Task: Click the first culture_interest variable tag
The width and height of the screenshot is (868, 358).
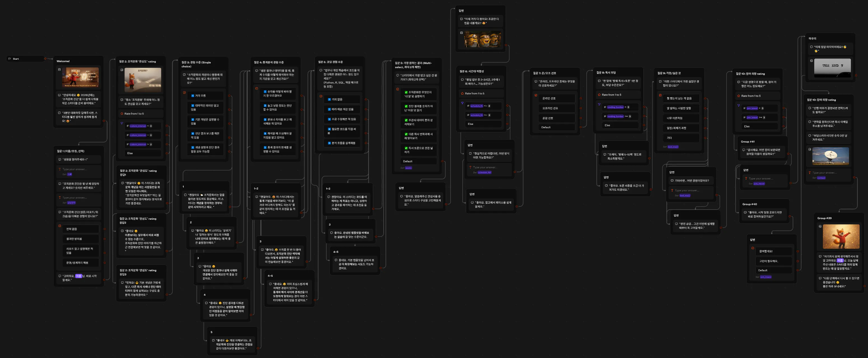Action: [x=138, y=126]
